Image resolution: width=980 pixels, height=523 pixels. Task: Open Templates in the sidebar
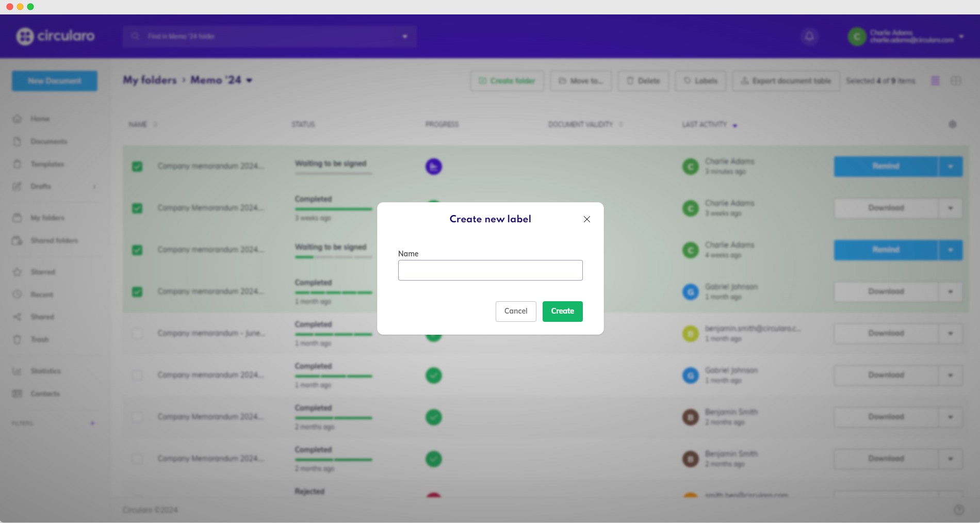[x=47, y=164]
